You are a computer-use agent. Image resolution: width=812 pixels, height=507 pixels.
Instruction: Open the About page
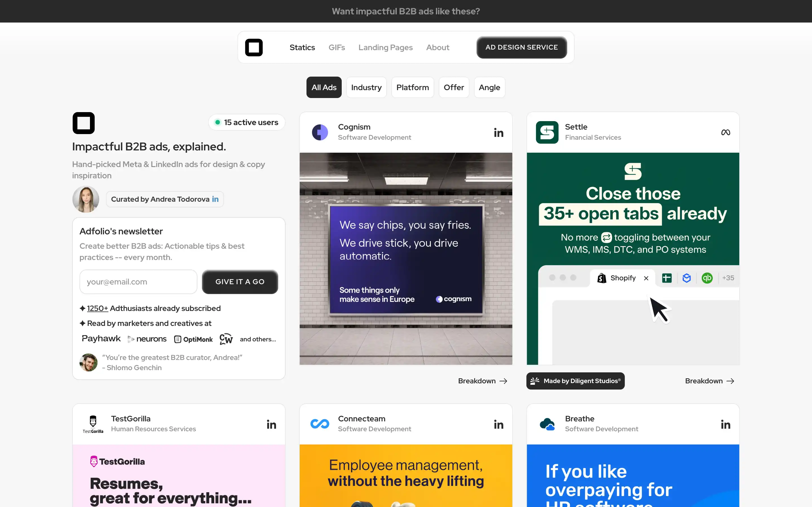[x=437, y=47]
